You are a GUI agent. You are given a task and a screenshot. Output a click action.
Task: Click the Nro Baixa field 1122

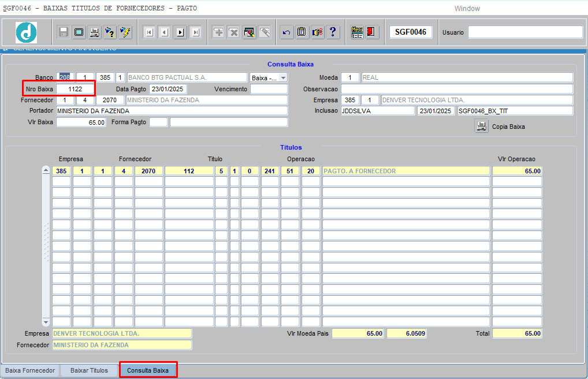75,89
